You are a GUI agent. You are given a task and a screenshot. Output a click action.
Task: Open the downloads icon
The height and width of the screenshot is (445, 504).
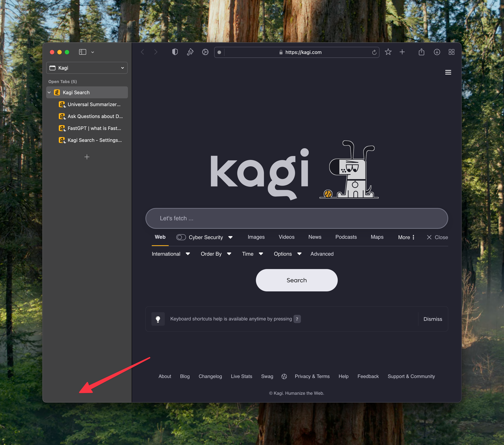437,52
